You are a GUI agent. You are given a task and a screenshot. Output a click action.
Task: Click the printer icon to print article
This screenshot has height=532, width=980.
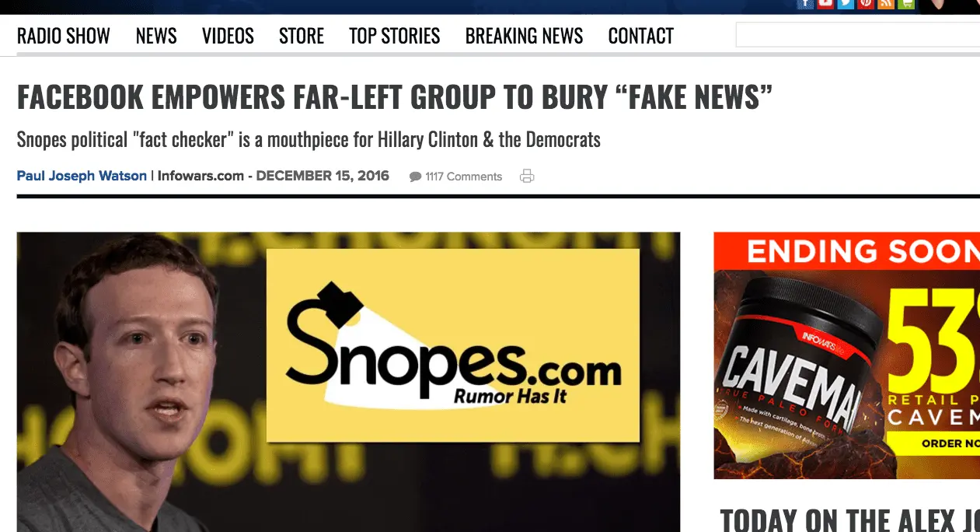[527, 177]
